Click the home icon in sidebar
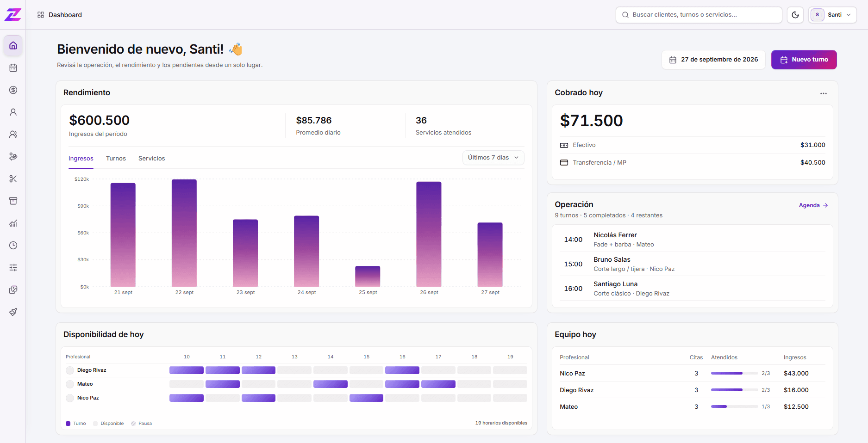Image resolution: width=868 pixels, height=443 pixels. [13, 46]
